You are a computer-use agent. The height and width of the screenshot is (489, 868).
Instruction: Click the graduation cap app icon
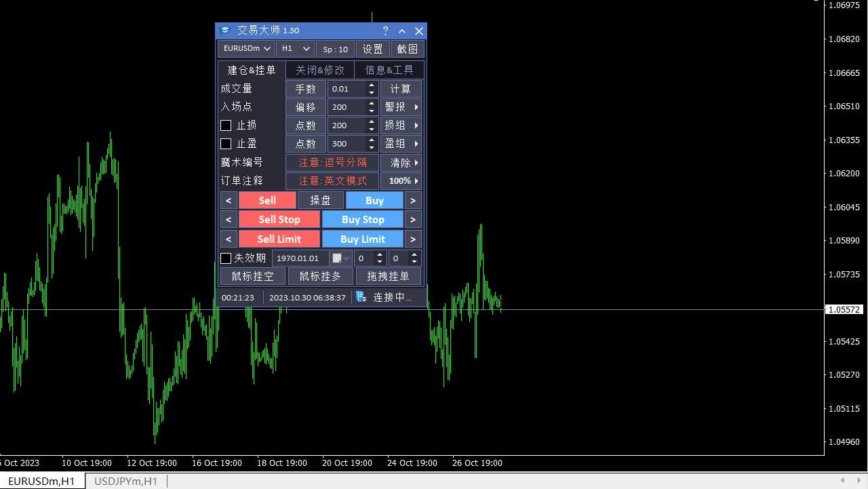(x=225, y=31)
